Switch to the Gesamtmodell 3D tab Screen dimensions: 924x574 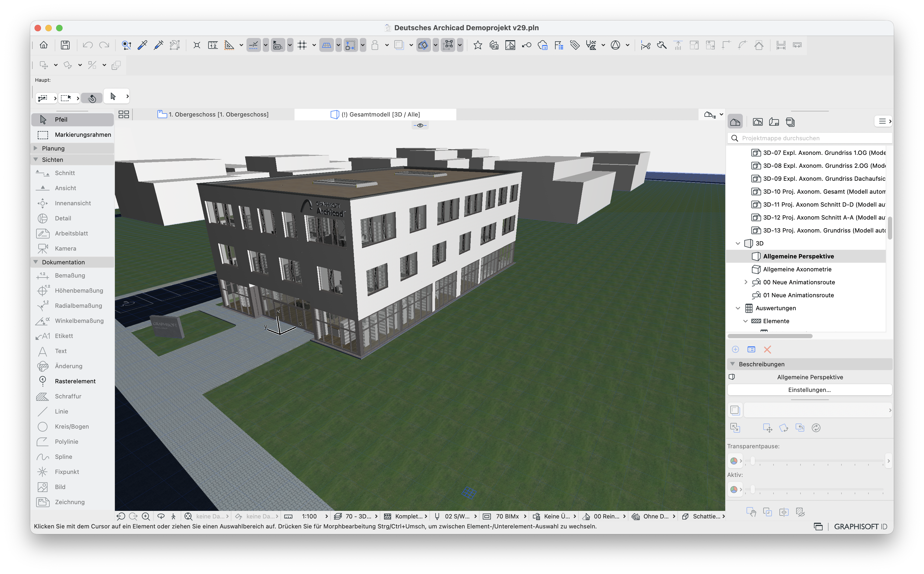point(375,114)
